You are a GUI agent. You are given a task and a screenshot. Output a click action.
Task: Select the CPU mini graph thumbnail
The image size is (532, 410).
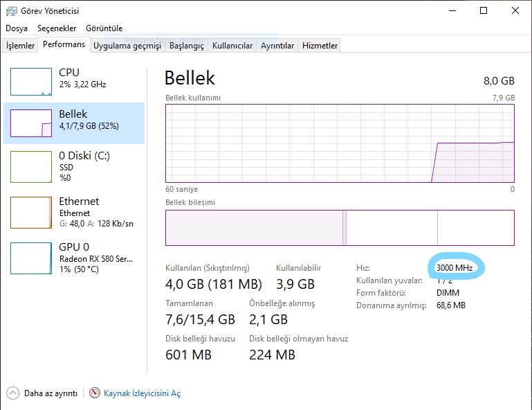tap(31, 82)
